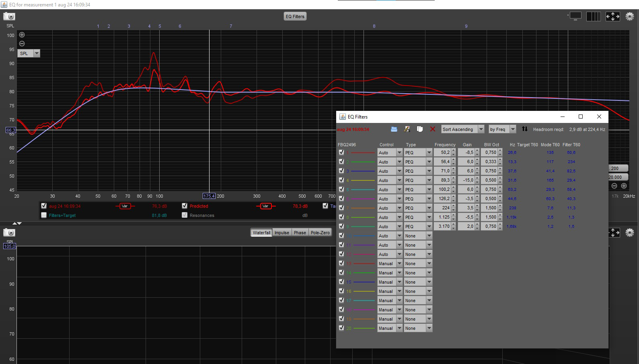This screenshot has width=639, height=364.
Task: Increase filter 7 bandwidth stepper up
Action: tap(500, 206)
